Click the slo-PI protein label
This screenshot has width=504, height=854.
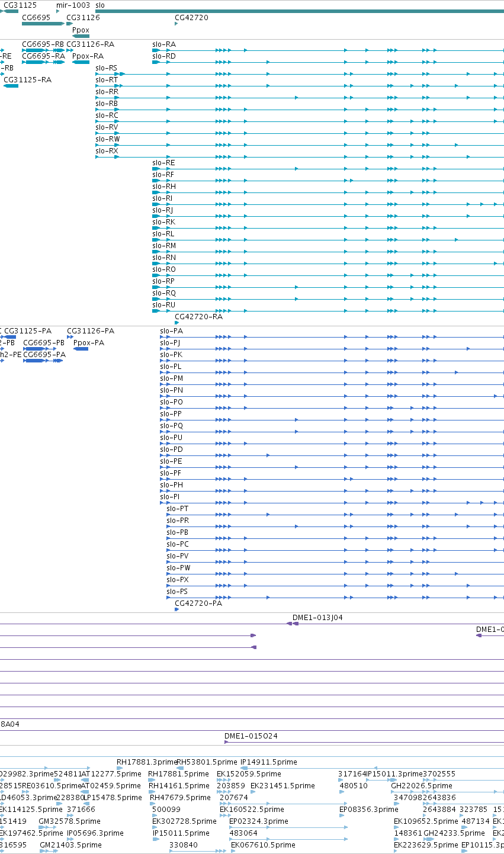[169, 497]
